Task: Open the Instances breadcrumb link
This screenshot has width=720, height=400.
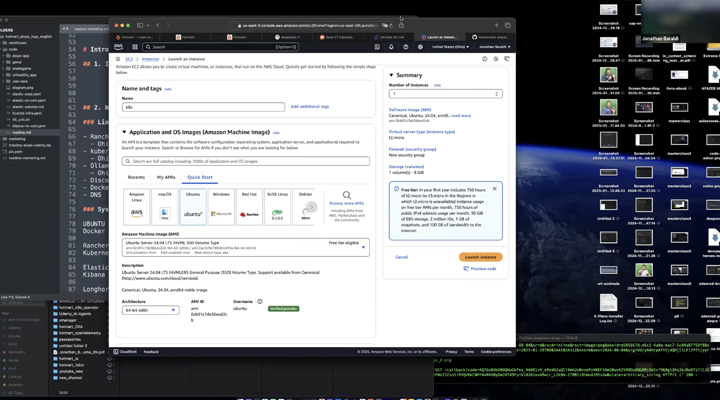Action: tap(150, 59)
